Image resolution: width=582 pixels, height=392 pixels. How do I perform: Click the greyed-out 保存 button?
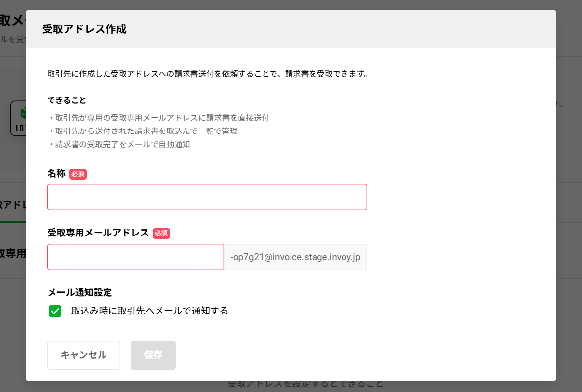point(153,355)
